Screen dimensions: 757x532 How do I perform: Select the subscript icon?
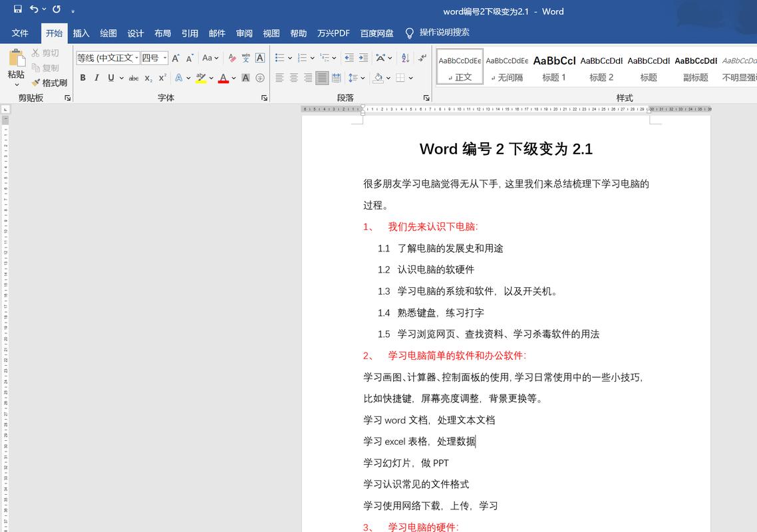148,78
